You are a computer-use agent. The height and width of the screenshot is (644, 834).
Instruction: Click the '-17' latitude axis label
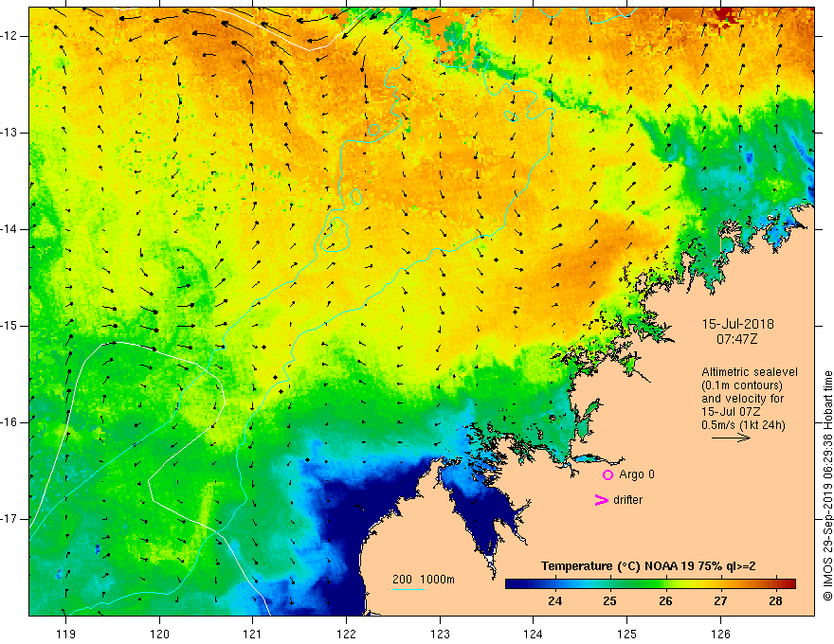coord(10,519)
